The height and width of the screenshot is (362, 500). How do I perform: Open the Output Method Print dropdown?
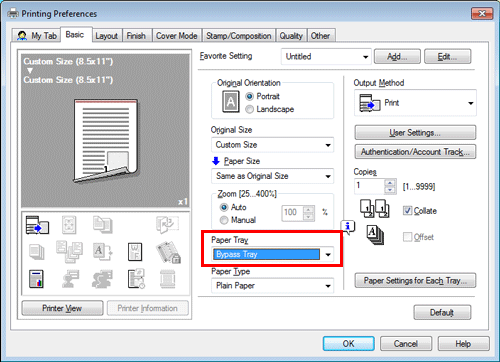(415, 103)
